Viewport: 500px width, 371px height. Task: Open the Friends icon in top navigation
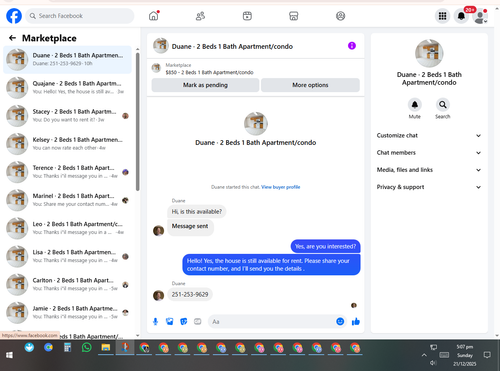(200, 16)
